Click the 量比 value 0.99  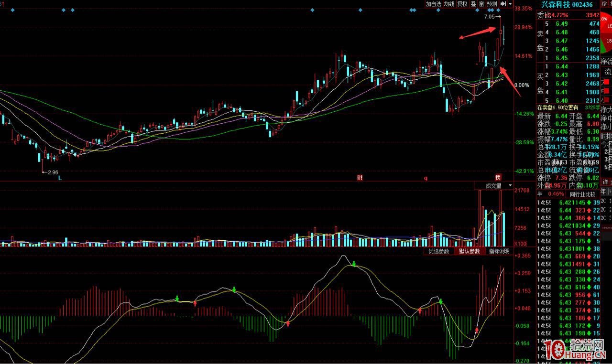click(592, 139)
